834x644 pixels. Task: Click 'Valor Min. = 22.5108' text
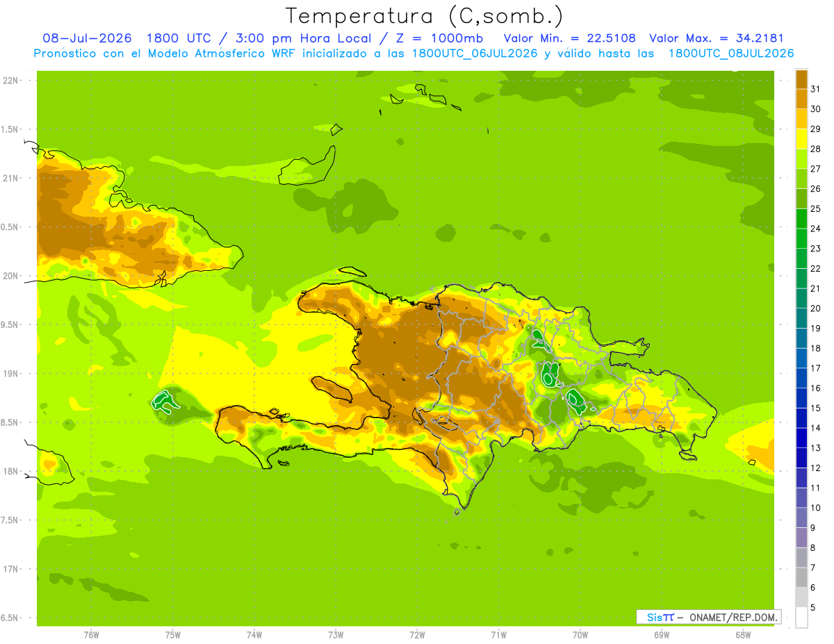coord(569,38)
